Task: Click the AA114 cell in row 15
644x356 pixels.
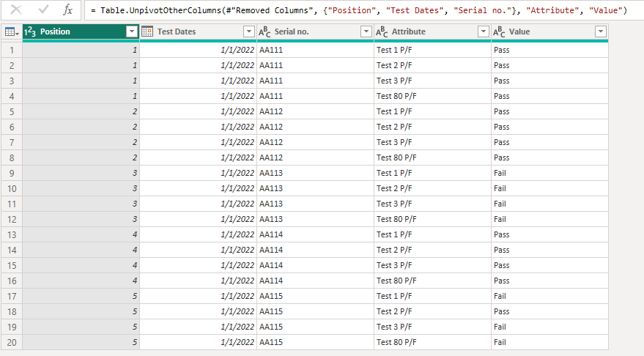Action: click(x=316, y=266)
